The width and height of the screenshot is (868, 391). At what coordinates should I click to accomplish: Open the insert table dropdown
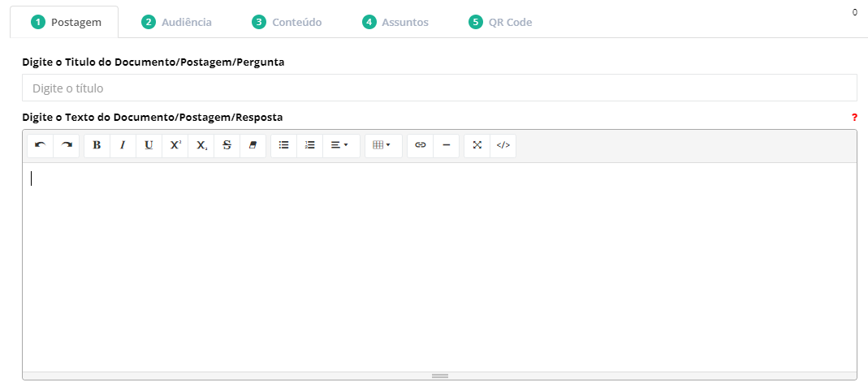pyautogui.click(x=383, y=145)
